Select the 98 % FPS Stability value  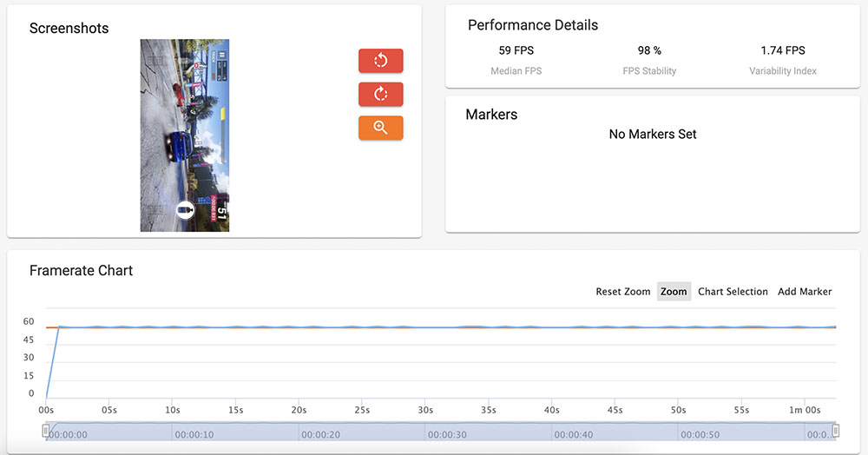tap(649, 50)
